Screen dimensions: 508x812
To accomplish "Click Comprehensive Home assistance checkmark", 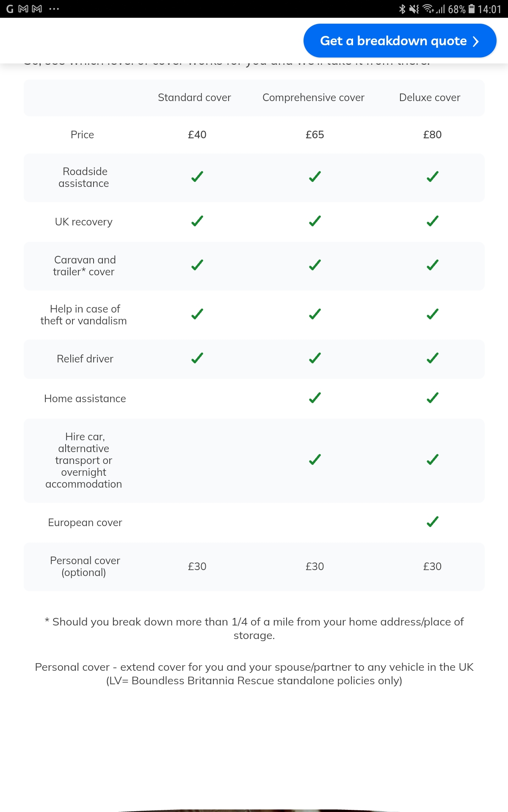I will pyautogui.click(x=315, y=398).
